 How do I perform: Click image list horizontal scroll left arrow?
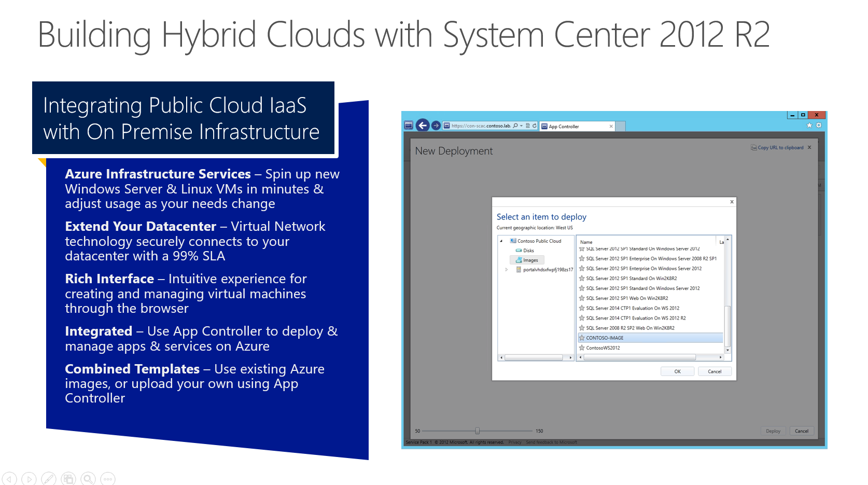(580, 357)
